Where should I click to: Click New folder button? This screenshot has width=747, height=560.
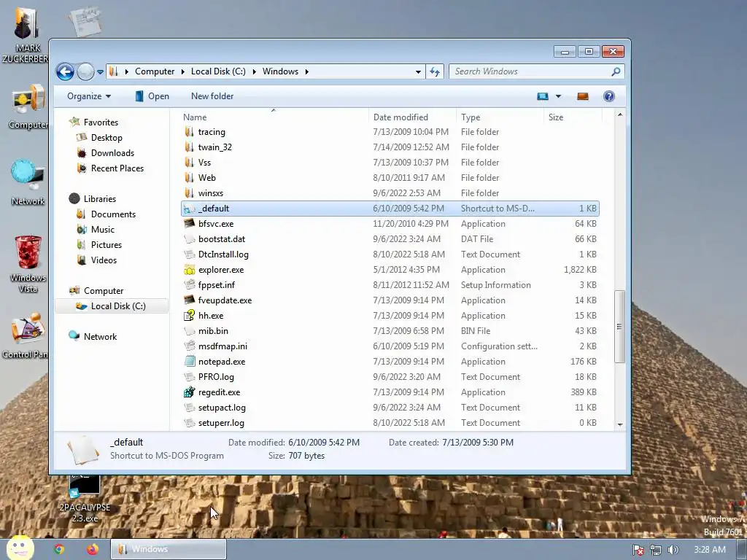point(212,96)
